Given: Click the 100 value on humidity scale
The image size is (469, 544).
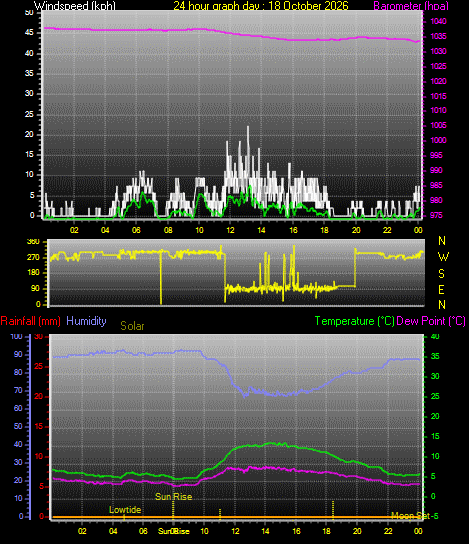Looking at the screenshot, I should 16,337.
